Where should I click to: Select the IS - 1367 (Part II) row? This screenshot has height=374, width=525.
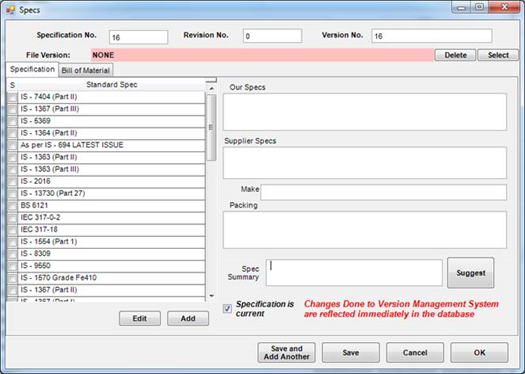(111, 290)
